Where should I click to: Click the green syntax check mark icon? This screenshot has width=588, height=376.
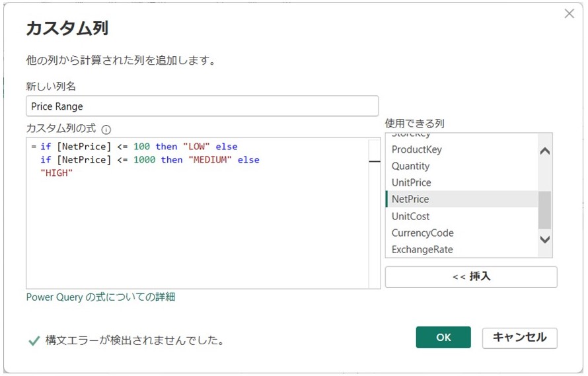[34, 341]
